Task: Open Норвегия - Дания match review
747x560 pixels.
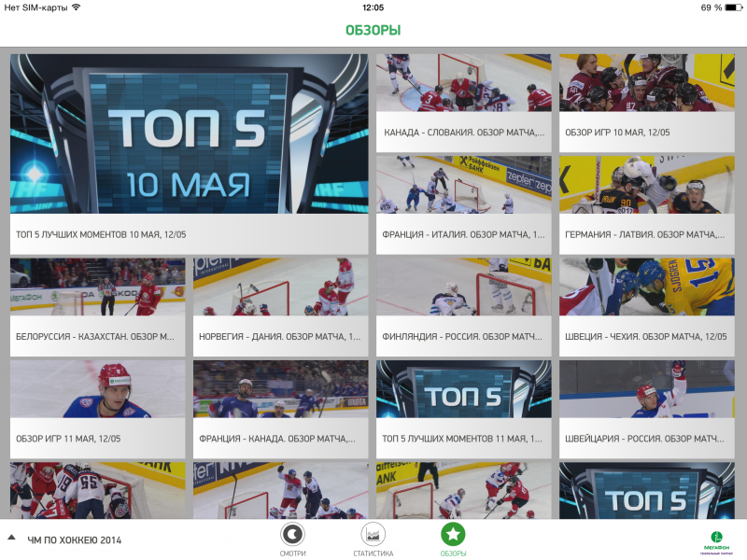Action: [x=281, y=307]
